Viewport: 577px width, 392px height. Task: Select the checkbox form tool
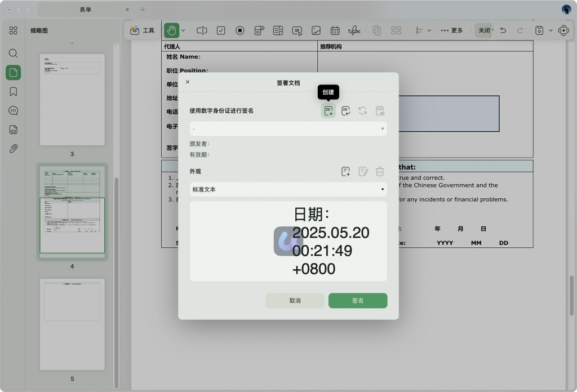tap(221, 30)
